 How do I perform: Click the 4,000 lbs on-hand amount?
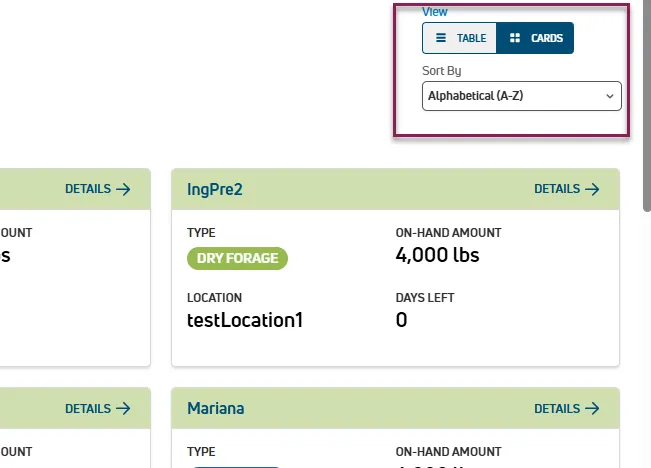[x=438, y=255]
